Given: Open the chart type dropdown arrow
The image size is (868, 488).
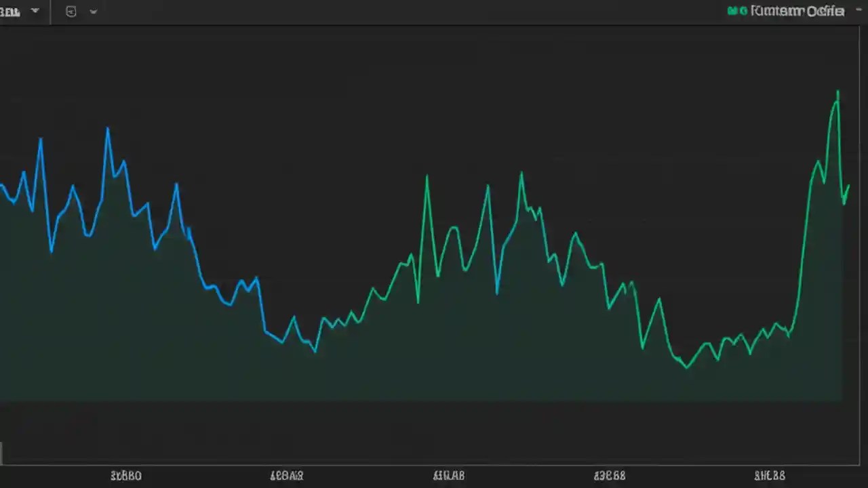Looking at the screenshot, I should 94,11.
